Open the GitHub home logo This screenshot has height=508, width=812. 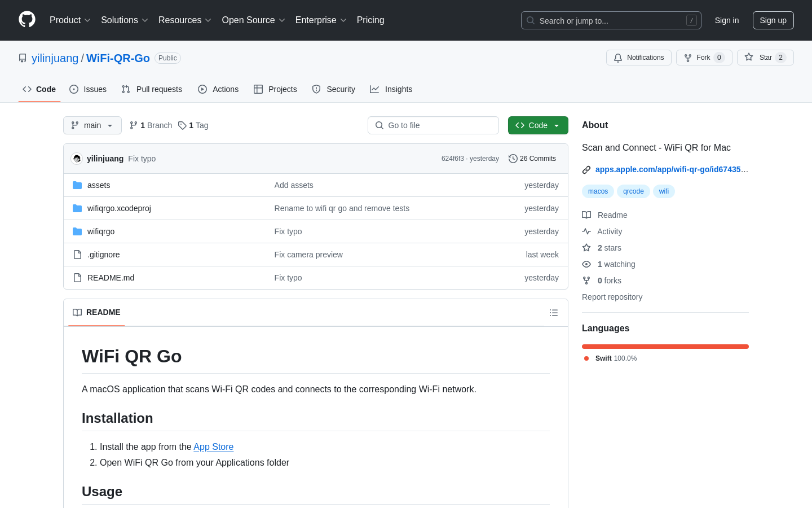(x=27, y=20)
